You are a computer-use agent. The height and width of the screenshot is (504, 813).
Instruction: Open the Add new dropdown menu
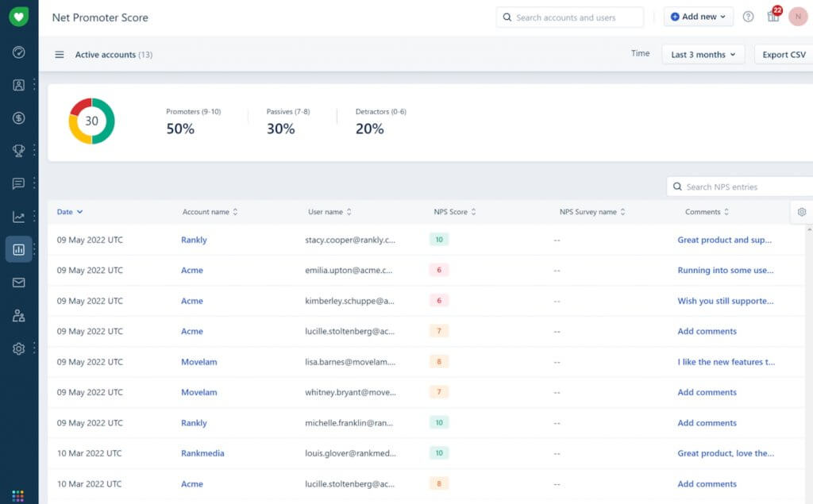697,16
